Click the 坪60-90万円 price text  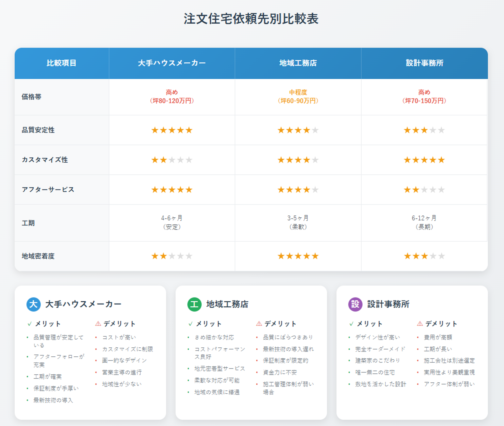click(x=298, y=101)
